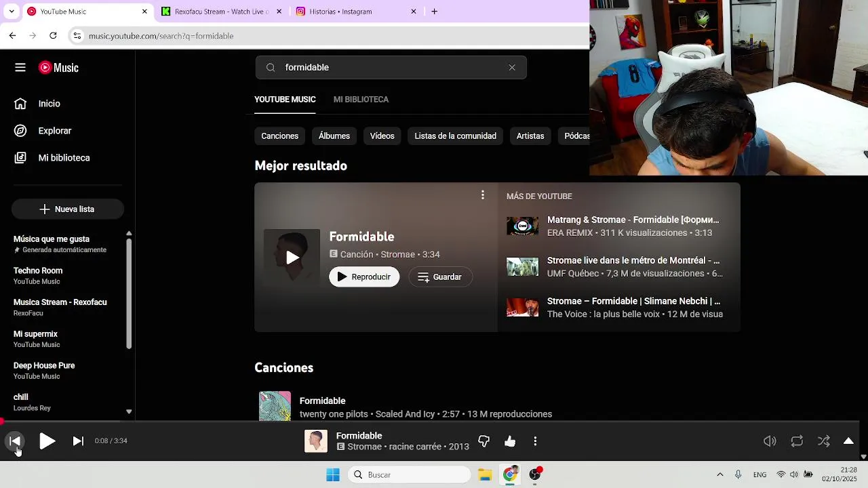Open Explorar in the sidebar
The width and height of the screenshot is (868, 488).
(54, 131)
